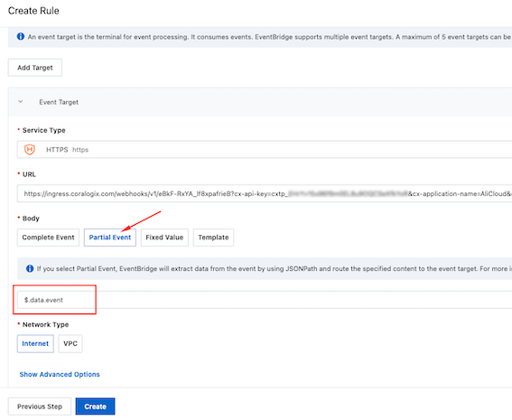Click the Add Target button
This screenshot has width=512, height=420.
click(x=35, y=68)
